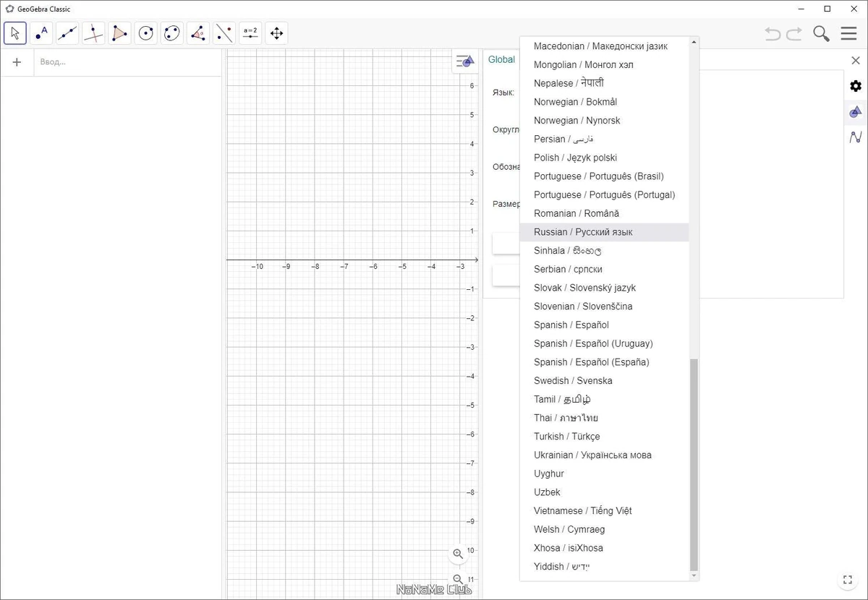Open global settings gear icon
The image size is (868, 600).
(856, 86)
